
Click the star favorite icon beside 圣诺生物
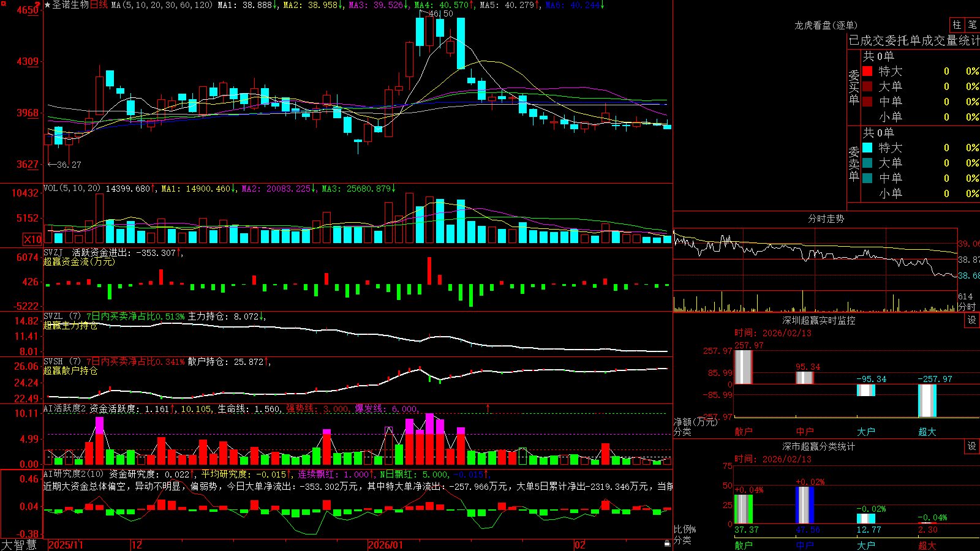pos(48,5)
